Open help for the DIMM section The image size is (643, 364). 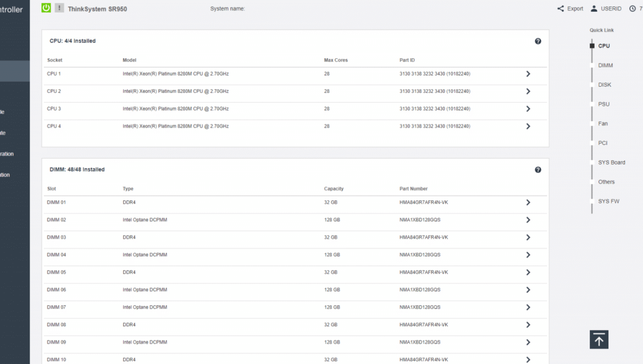[538, 170]
